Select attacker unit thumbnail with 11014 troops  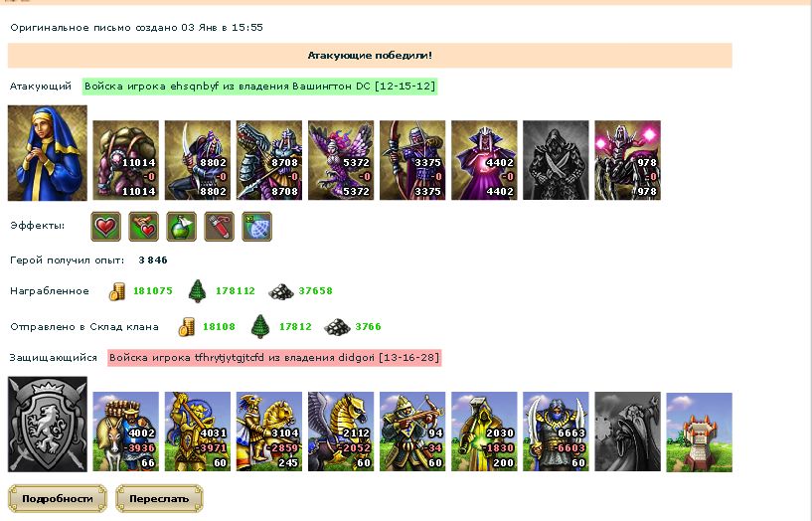click(126, 160)
